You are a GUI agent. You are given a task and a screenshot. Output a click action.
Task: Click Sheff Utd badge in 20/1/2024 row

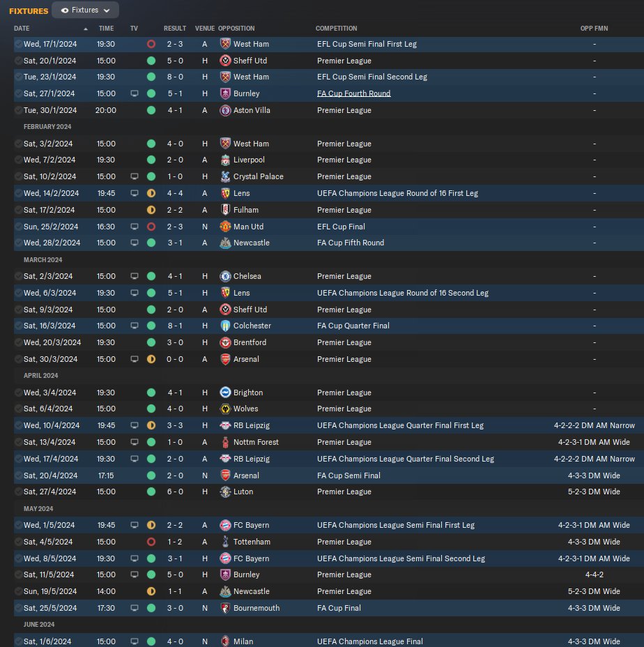click(225, 61)
